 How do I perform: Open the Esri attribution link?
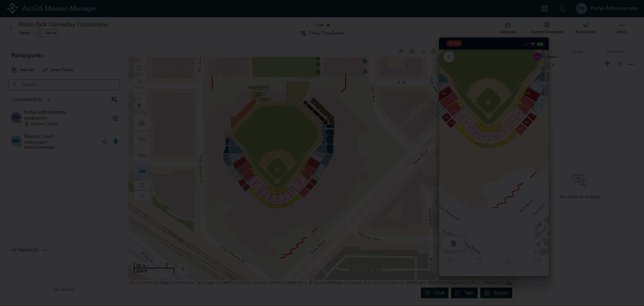510,283
